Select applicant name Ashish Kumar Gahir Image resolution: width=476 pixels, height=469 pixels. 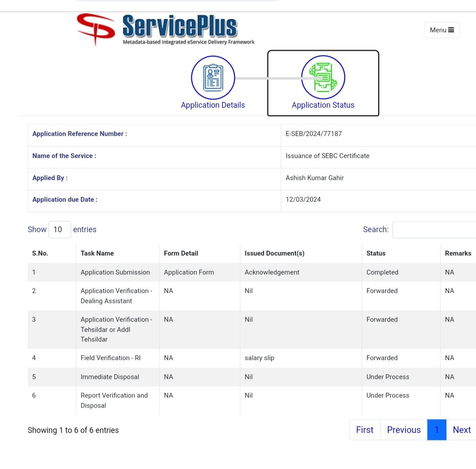click(315, 178)
